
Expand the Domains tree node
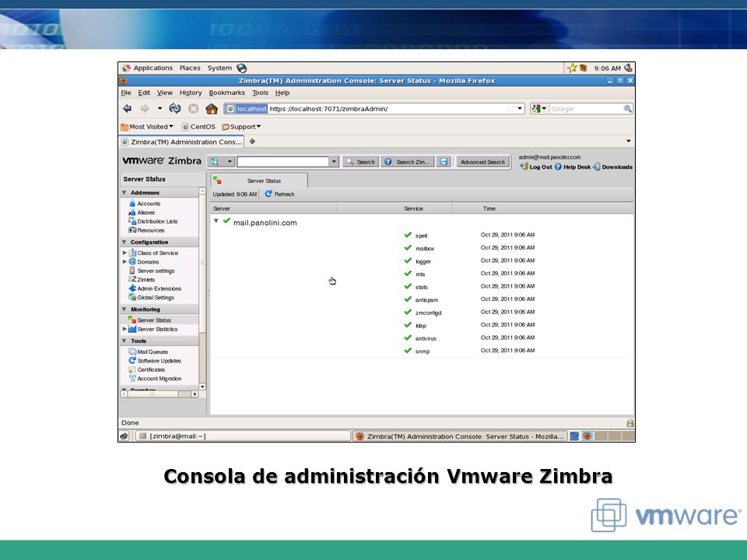click(x=124, y=261)
